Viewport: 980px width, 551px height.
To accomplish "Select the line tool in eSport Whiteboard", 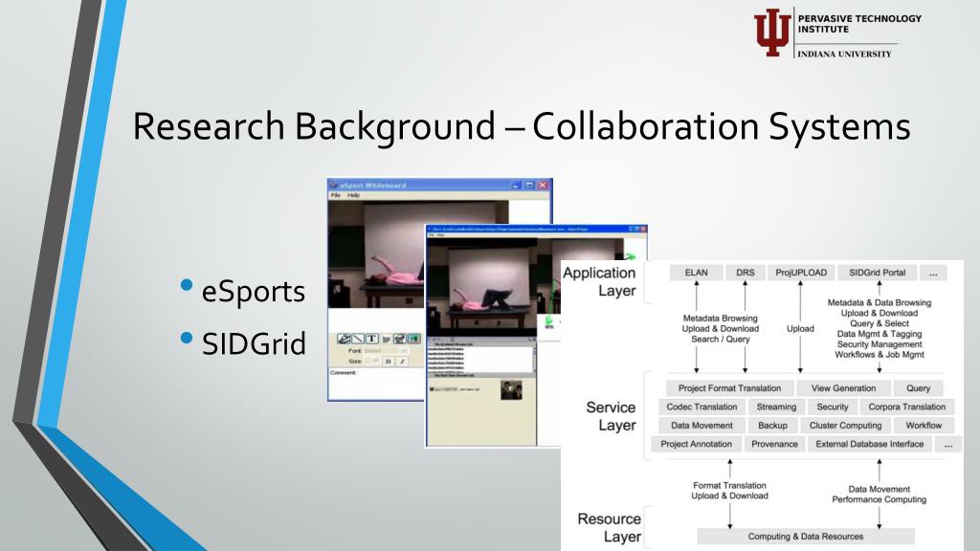I will pyautogui.click(x=358, y=339).
